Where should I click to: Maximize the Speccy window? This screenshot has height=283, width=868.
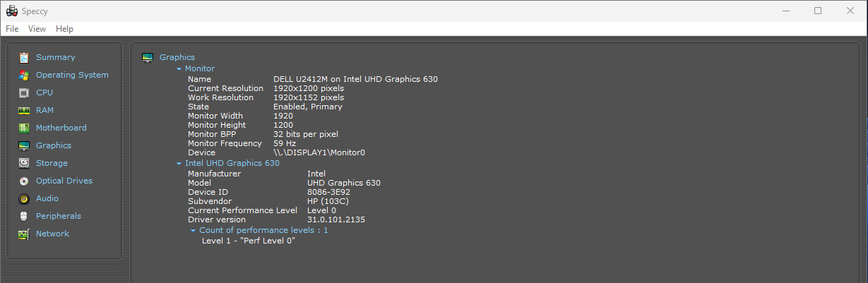pos(818,11)
